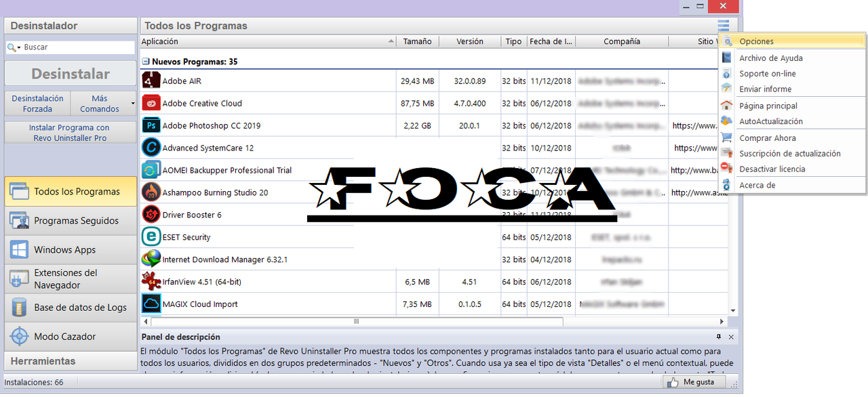Click the Desinstalar button

point(71,74)
